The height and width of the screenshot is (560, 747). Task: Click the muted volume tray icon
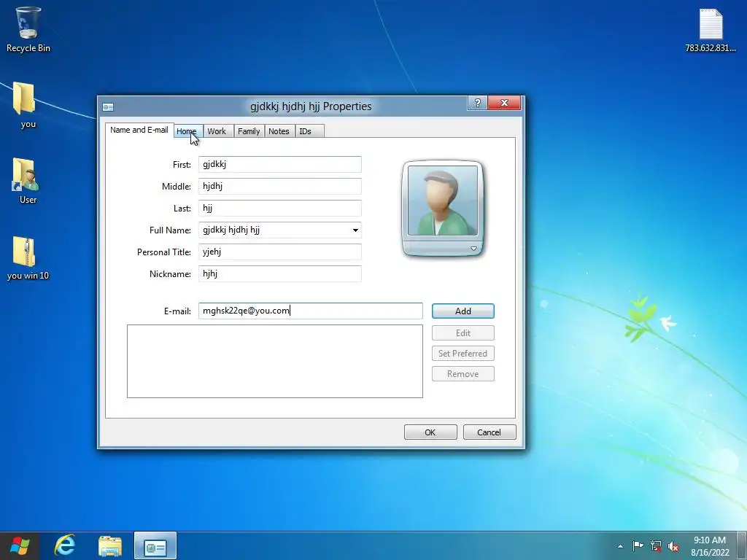pos(673,546)
